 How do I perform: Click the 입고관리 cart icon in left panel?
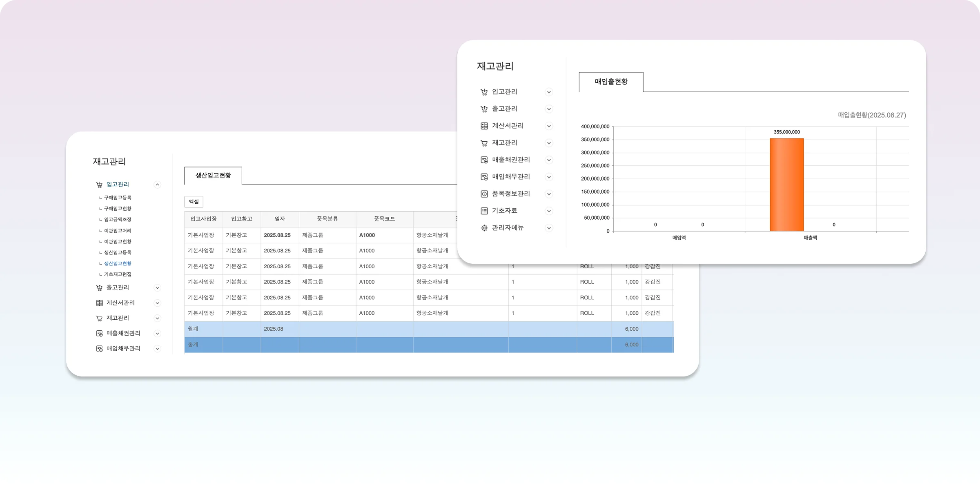99,185
